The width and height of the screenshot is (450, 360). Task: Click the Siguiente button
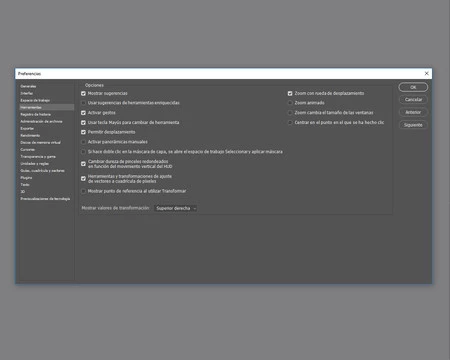click(413, 125)
